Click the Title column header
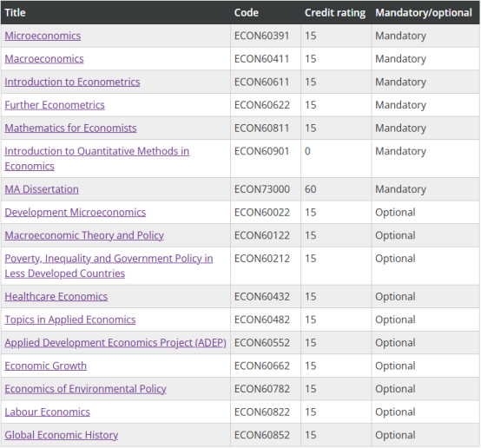The image size is (481, 448). click(15, 12)
